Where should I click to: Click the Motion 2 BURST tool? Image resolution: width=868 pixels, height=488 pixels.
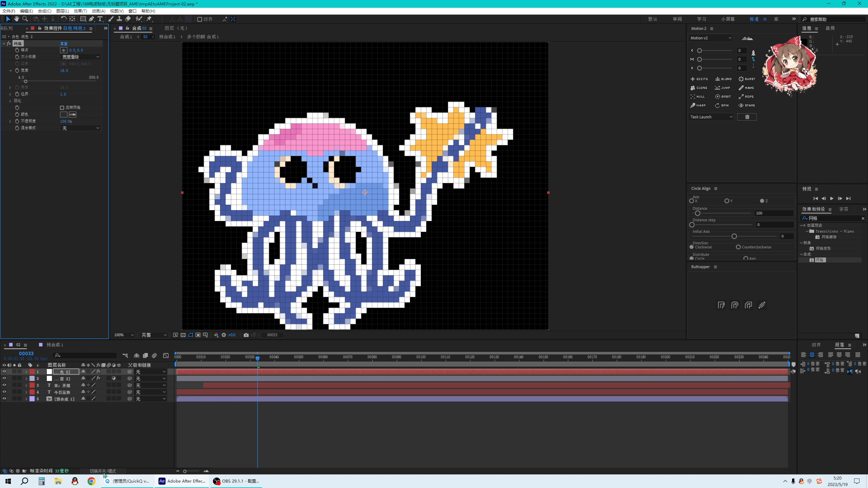[747, 79]
